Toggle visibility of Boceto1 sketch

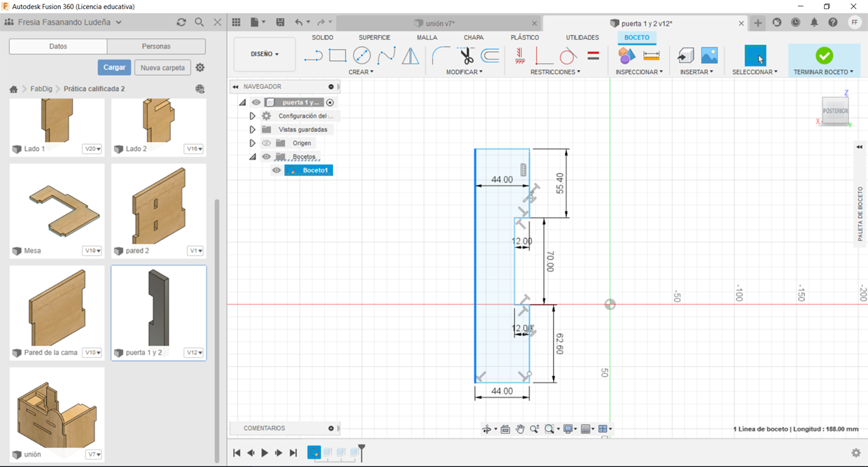click(276, 170)
